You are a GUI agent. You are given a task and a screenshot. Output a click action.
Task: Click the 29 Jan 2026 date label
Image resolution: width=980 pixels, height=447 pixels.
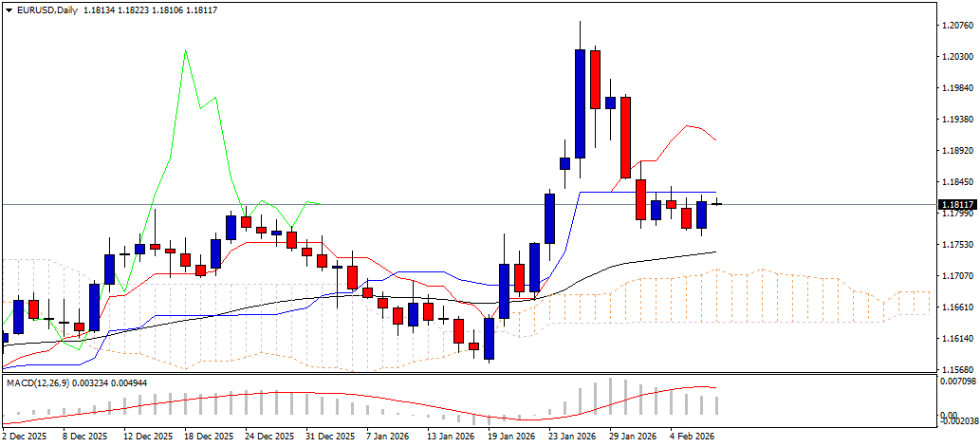633,437
